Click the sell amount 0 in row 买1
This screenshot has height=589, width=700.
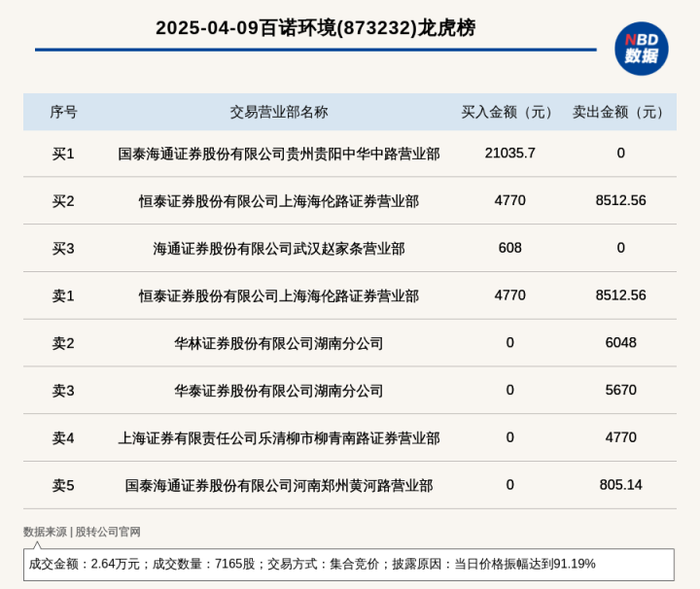coord(621,153)
